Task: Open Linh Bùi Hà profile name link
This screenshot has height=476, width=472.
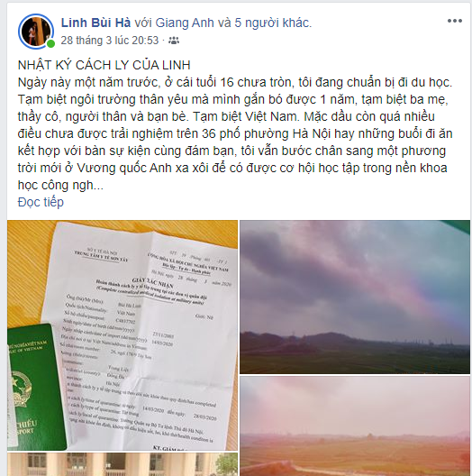Action: coord(95,23)
